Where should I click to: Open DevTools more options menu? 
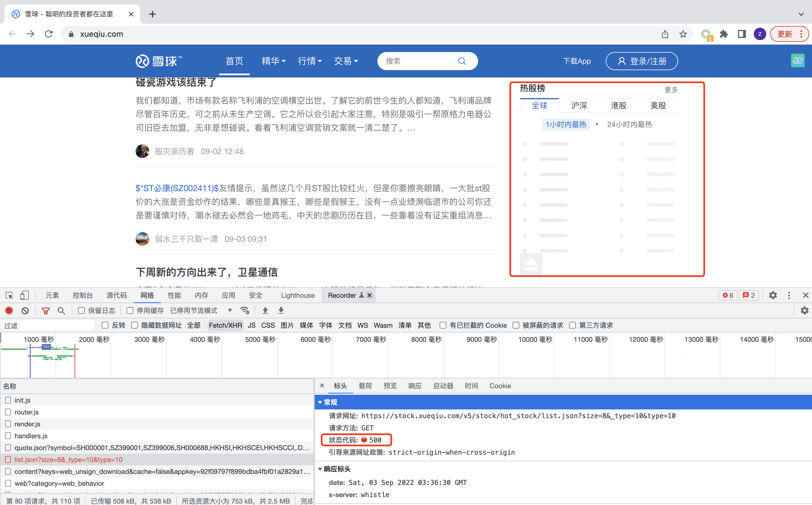click(x=789, y=295)
